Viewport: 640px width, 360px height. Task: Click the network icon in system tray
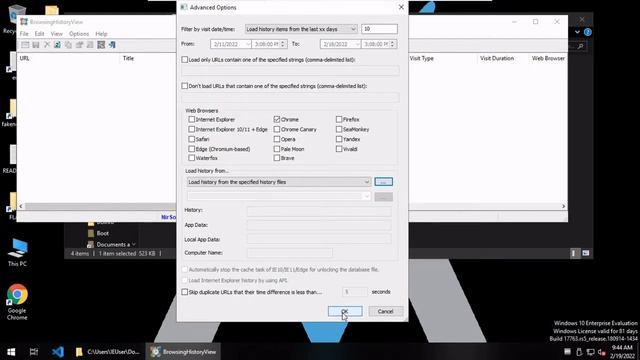coord(590,352)
